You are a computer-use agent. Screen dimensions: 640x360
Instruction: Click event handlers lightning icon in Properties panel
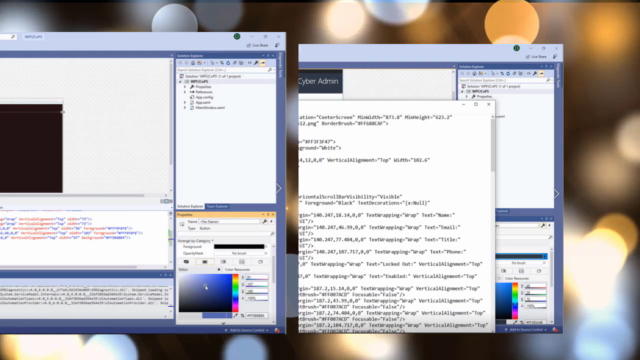[x=271, y=222]
